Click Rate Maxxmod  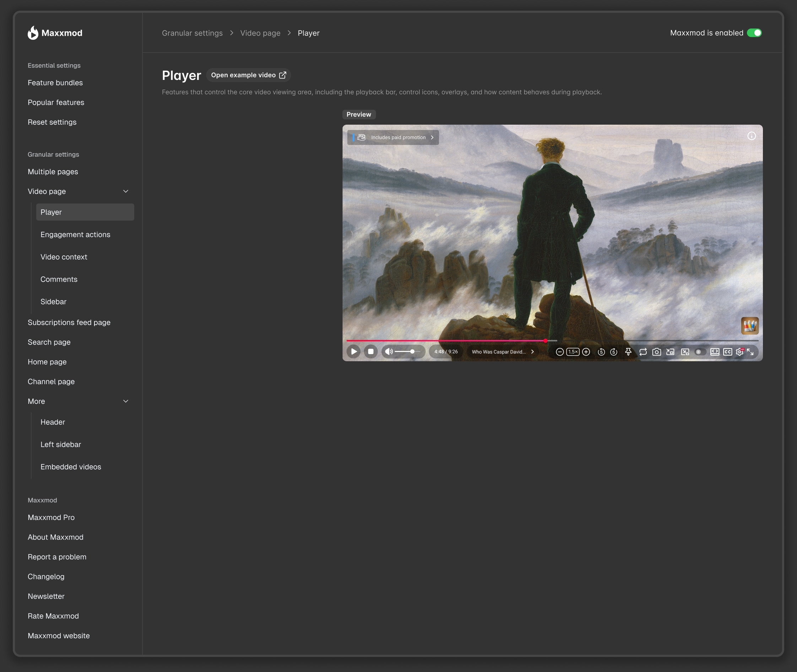(x=53, y=616)
